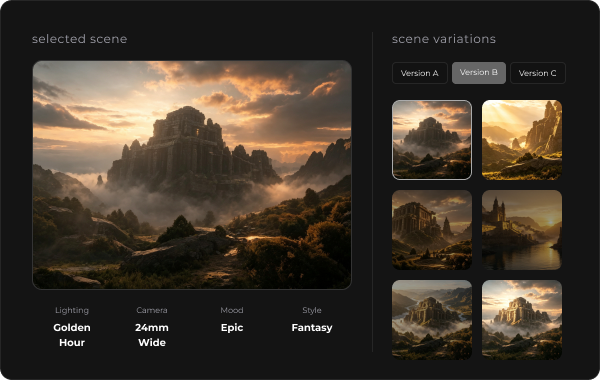Switch to Version A tab
The height and width of the screenshot is (380, 600).
click(x=420, y=73)
